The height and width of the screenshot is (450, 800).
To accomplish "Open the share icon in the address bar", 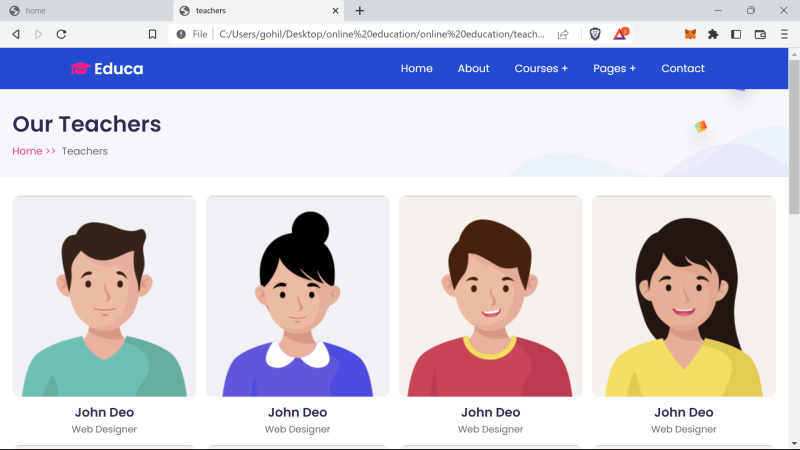I will click(563, 34).
